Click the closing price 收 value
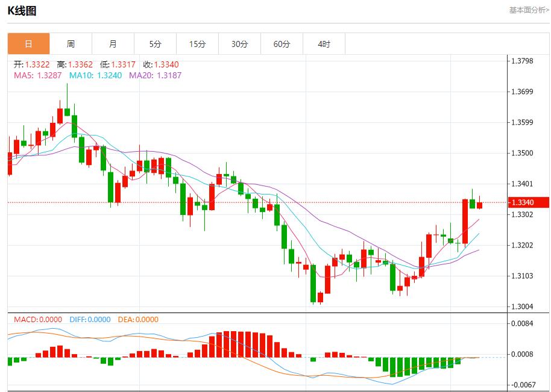This screenshot has height=392, width=551. pyautogui.click(x=161, y=64)
